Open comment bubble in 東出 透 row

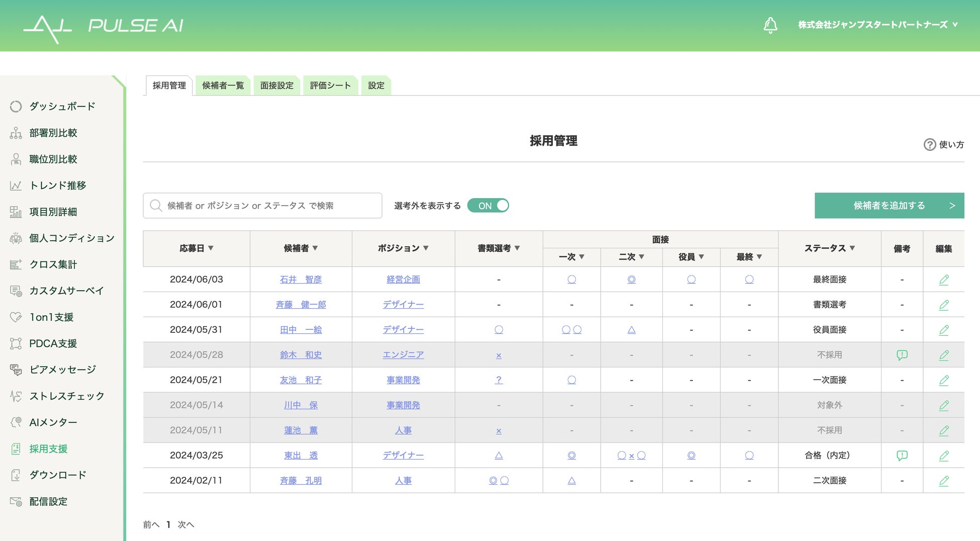tap(902, 456)
